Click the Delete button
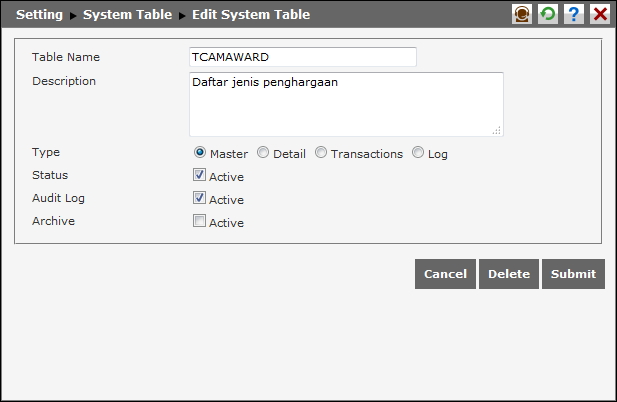Image resolution: width=617 pixels, height=402 pixels. (509, 274)
